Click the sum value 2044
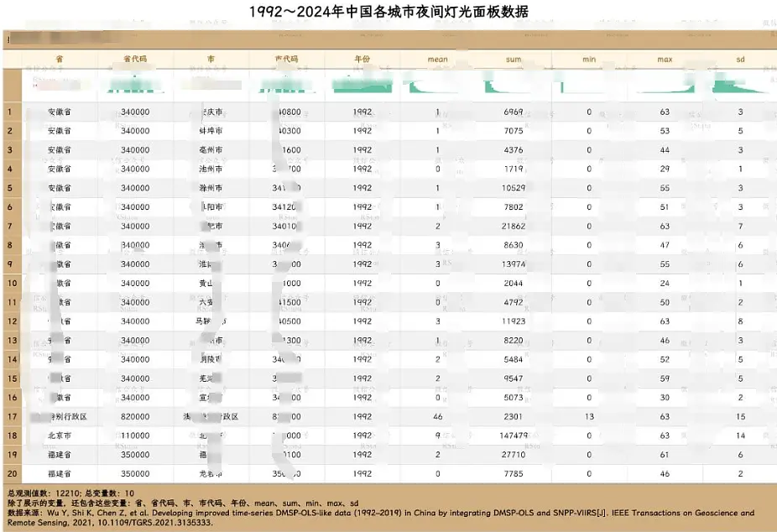This screenshot has height=532, width=777. [x=514, y=284]
